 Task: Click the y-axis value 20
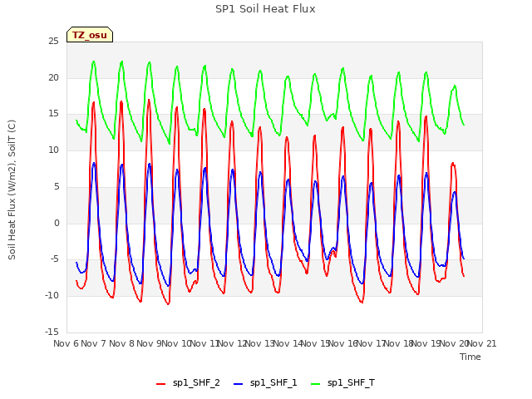(53, 77)
